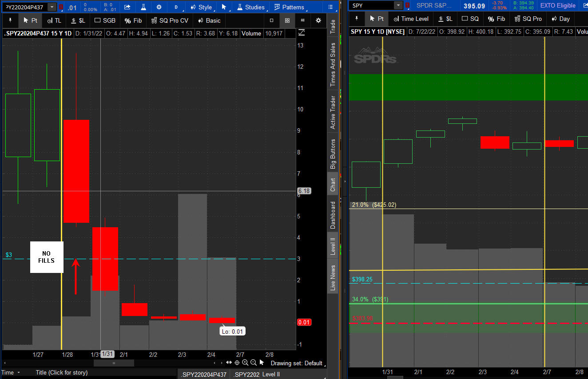Select the Chart side tab
Screen dimensions: 588x379
click(x=333, y=185)
